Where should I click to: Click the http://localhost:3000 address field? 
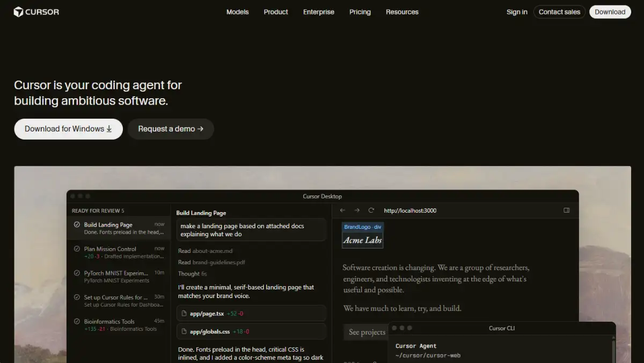411,210
